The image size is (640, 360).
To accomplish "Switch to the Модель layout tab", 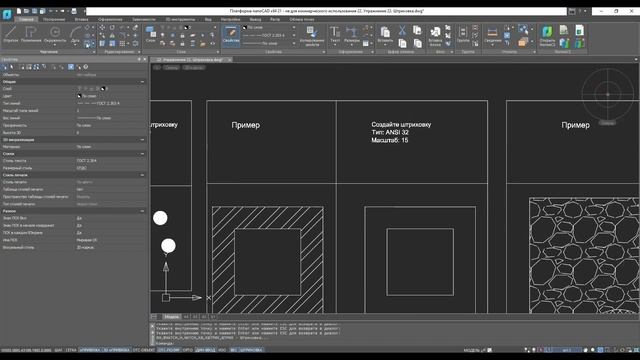I will pos(171,317).
